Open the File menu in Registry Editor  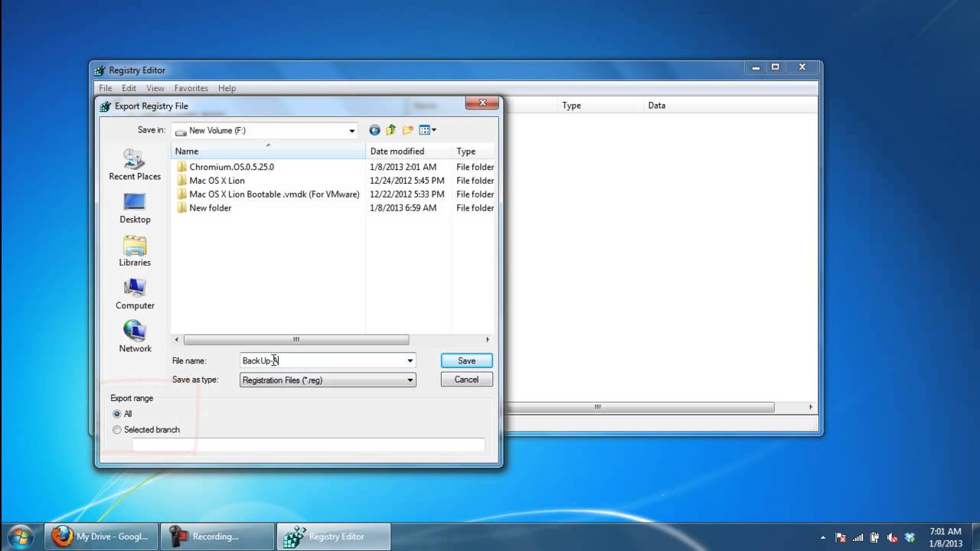[106, 89]
